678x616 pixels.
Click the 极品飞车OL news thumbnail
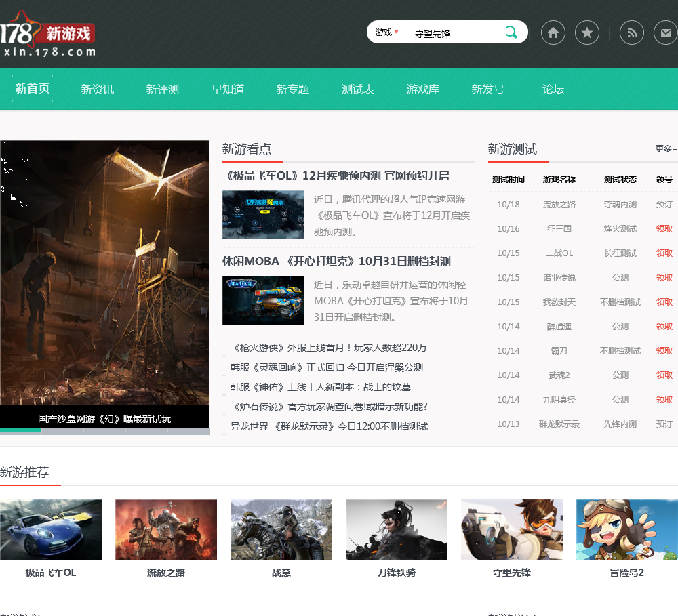click(263, 215)
